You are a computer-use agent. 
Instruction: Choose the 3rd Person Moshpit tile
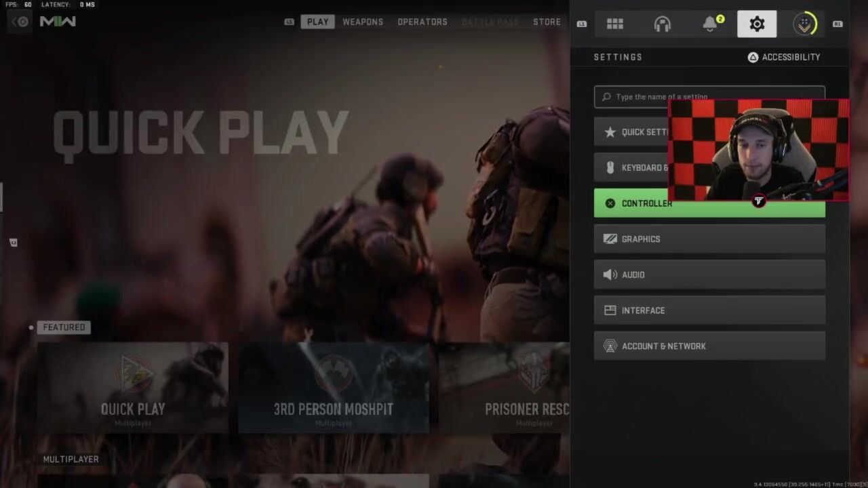[333, 388]
